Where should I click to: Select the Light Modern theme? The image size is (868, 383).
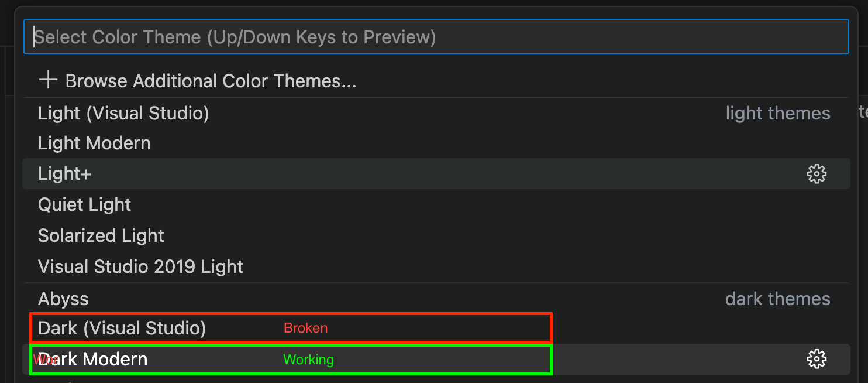94,142
